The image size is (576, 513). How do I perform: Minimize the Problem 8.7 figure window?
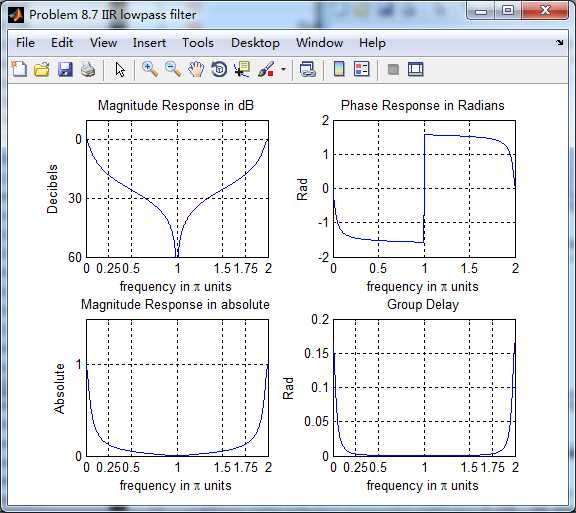tap(481, 11)
